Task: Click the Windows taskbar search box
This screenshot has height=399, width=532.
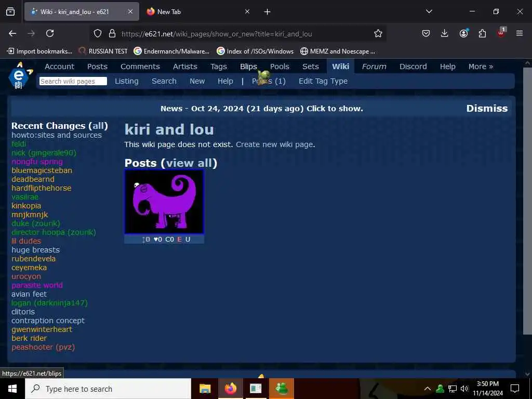Action: point(108,389)
